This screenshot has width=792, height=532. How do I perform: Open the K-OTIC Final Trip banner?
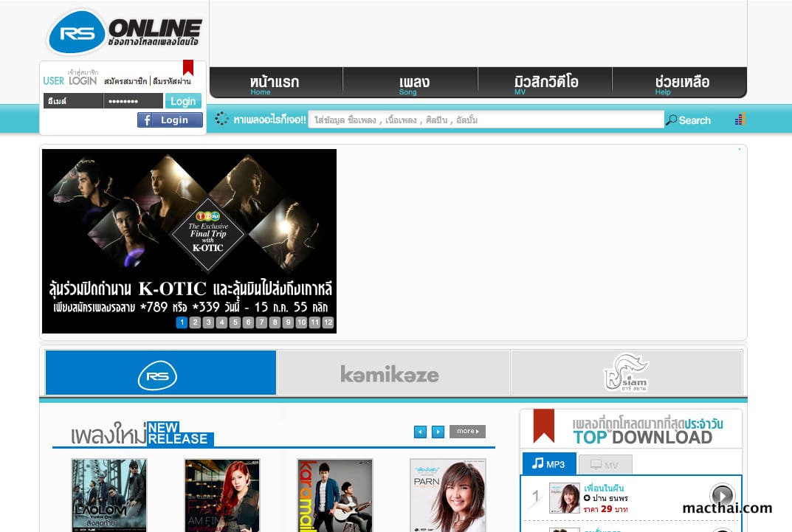click(190, 241)
